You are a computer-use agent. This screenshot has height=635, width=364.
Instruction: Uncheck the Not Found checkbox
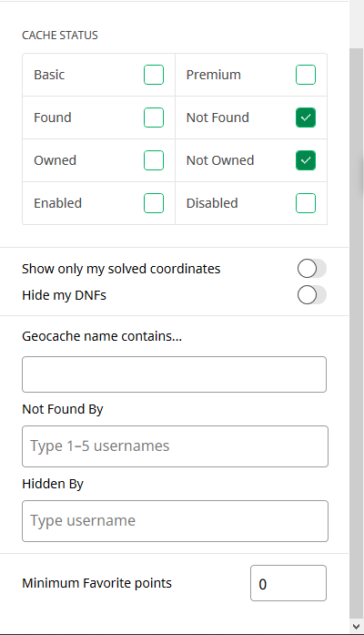point(306,118)
